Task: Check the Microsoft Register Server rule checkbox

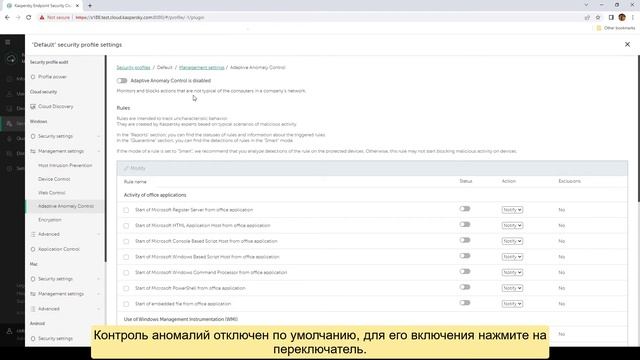Action: (126, 210)
